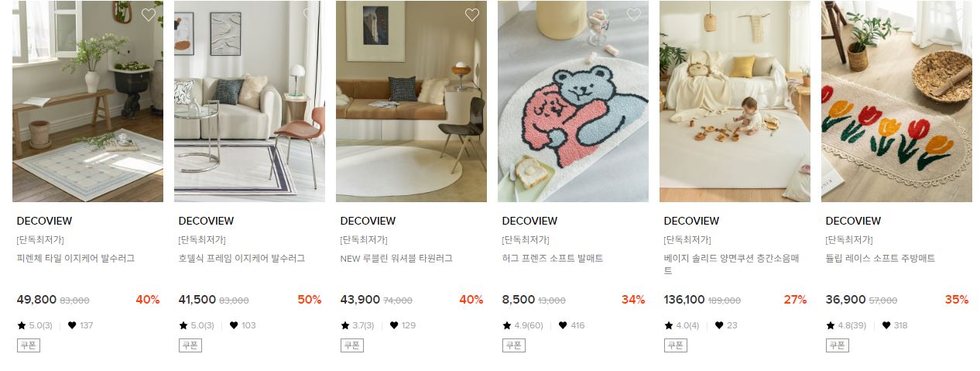Toggle wishlist heart on 허그 프렌즈 bear mat image
The height and width of the screenshot is (371, 980).
click(x=633, y=15)
